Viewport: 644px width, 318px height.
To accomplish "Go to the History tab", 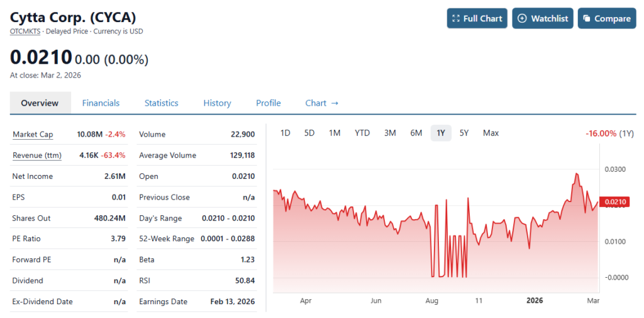I will (x=217, y=103).
